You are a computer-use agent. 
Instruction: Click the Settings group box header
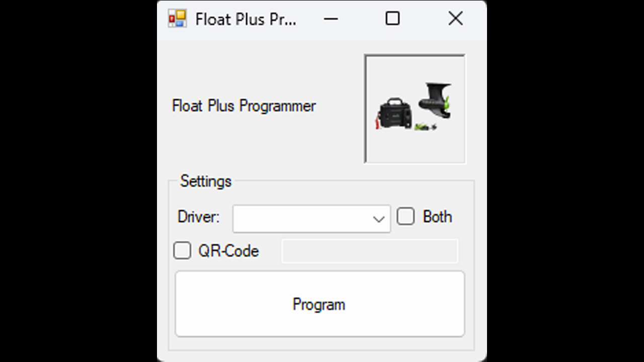click(x=206, y=181)
